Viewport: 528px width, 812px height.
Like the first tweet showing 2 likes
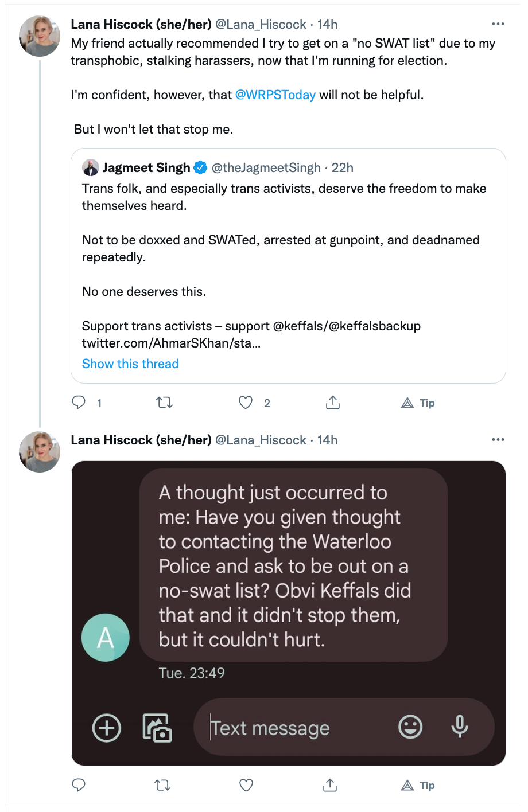pos(246,403)
